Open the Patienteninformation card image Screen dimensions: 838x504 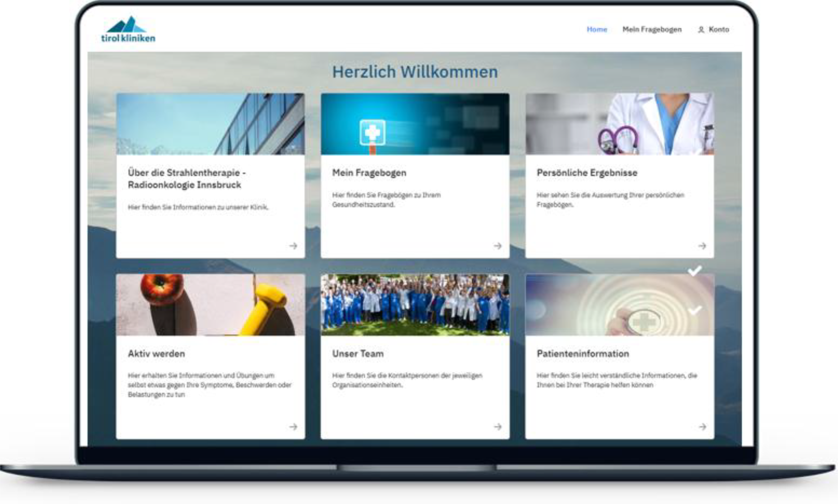click(620, 305)
